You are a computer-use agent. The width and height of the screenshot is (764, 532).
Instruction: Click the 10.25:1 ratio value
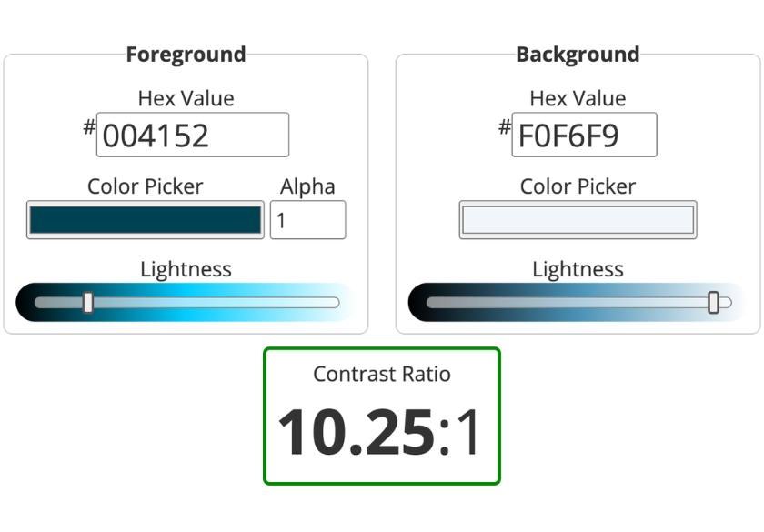(381, 430)
